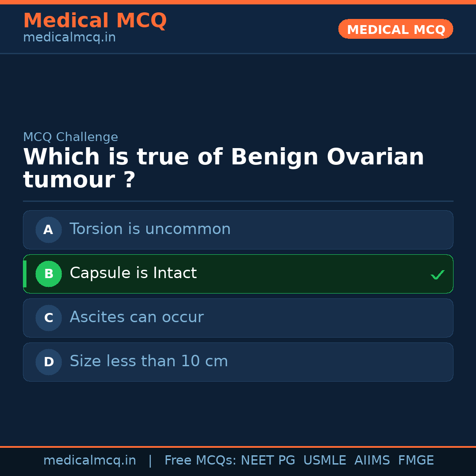
Task: Click the medicalmcq.in footer link
Action: 89,460
